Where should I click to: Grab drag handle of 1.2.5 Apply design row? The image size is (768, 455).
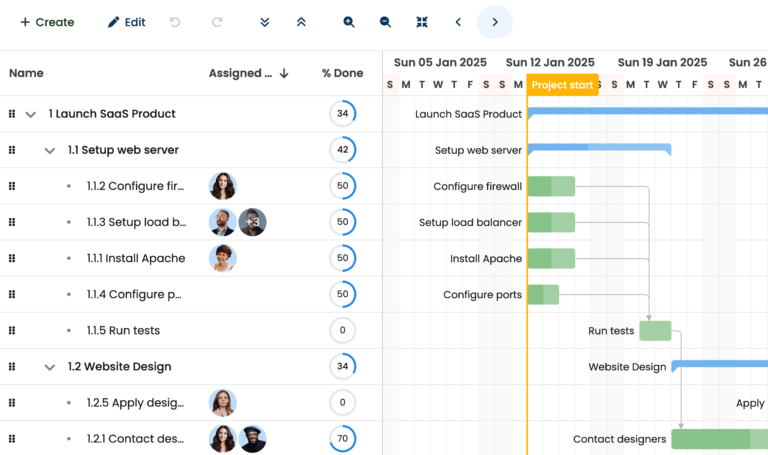click(12, 403)
